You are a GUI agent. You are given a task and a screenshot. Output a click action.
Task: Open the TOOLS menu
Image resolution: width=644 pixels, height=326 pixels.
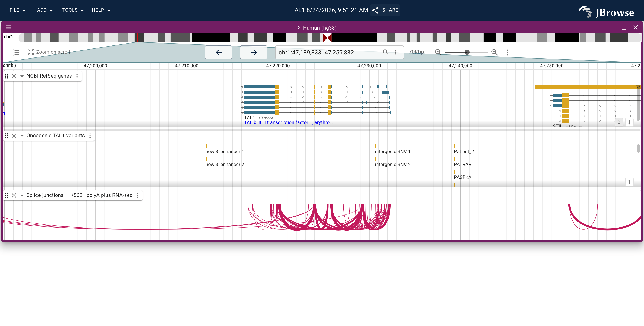coord(73,10)
